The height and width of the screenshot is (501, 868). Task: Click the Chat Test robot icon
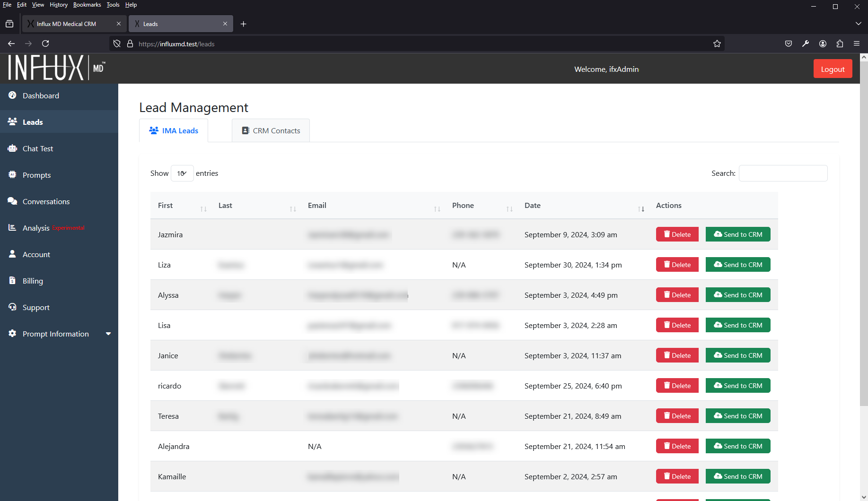(12, 148)
